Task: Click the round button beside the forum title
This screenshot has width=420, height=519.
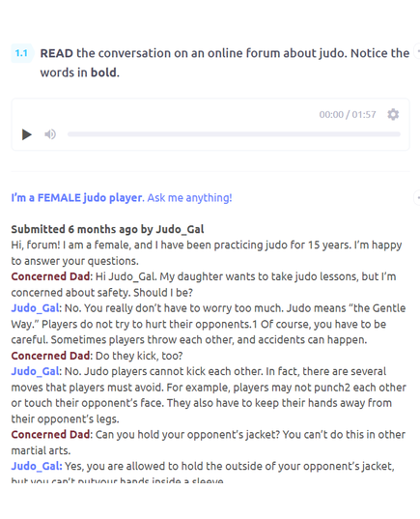Action: click(x=417, y=197)
